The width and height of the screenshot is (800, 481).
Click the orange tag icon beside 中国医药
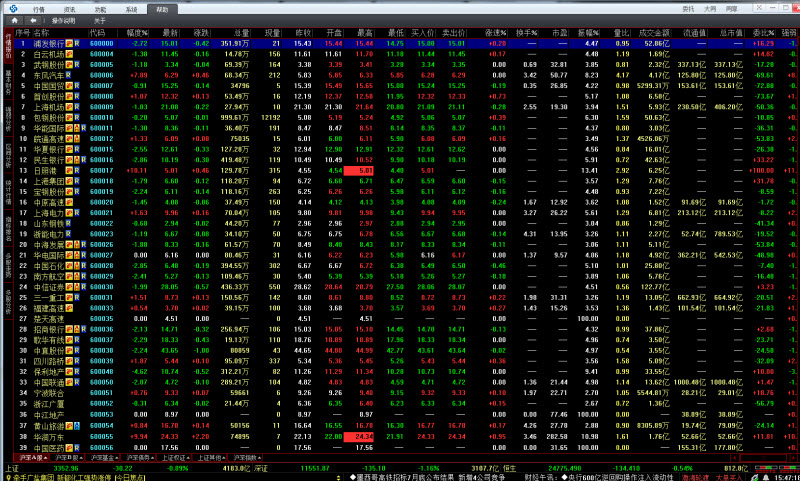click(x=69, y=448)
